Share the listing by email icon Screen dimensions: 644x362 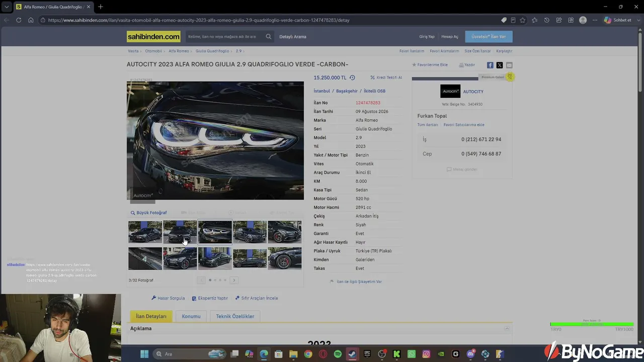pos(509,65)
